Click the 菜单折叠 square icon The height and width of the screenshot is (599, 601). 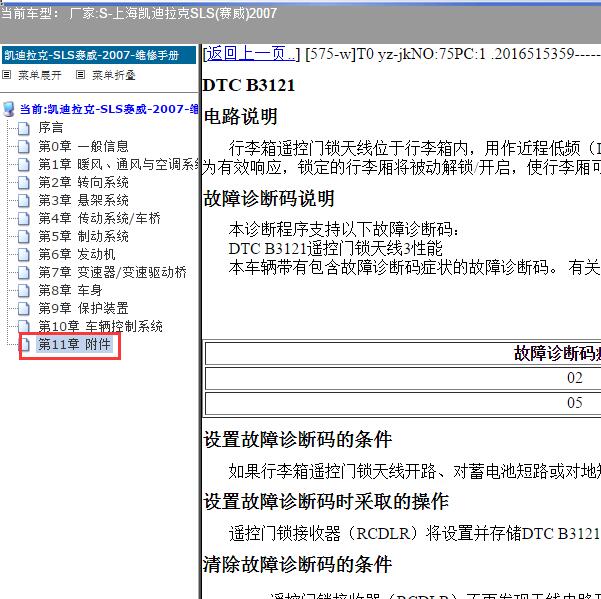(x=80, y=75)
